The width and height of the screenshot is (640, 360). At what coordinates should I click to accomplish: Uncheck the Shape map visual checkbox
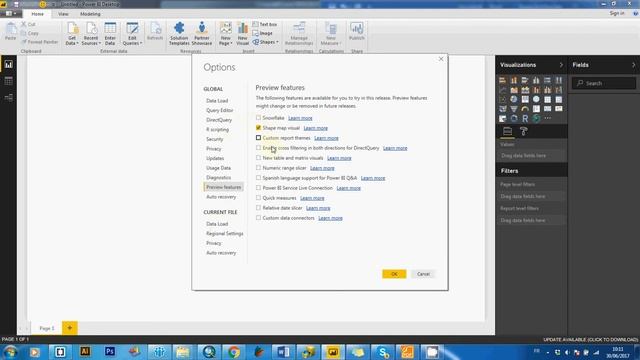(258, 128)
